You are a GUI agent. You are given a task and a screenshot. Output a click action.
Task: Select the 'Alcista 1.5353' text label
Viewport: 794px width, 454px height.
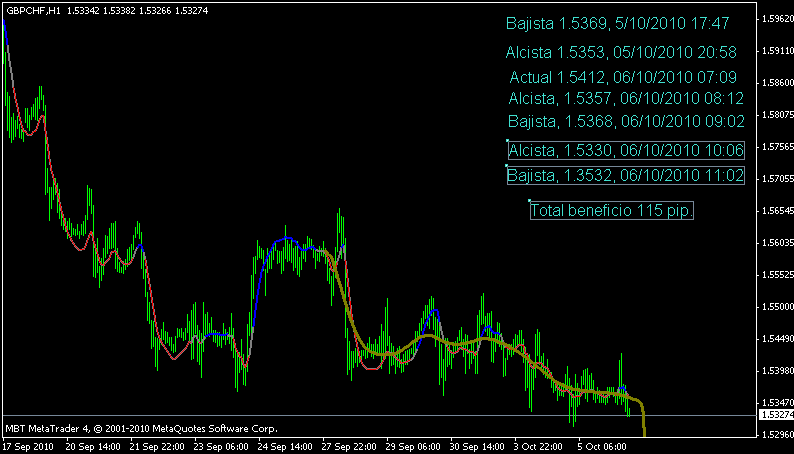[621, 52]
